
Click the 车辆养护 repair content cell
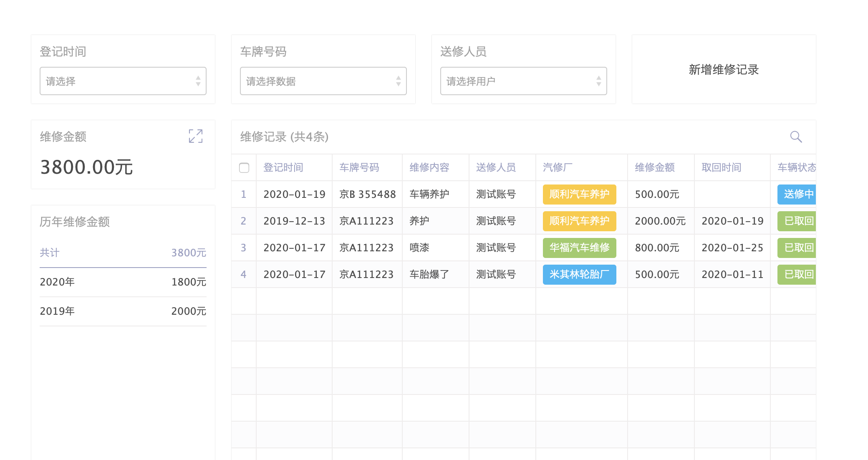(x=429, y=194)
